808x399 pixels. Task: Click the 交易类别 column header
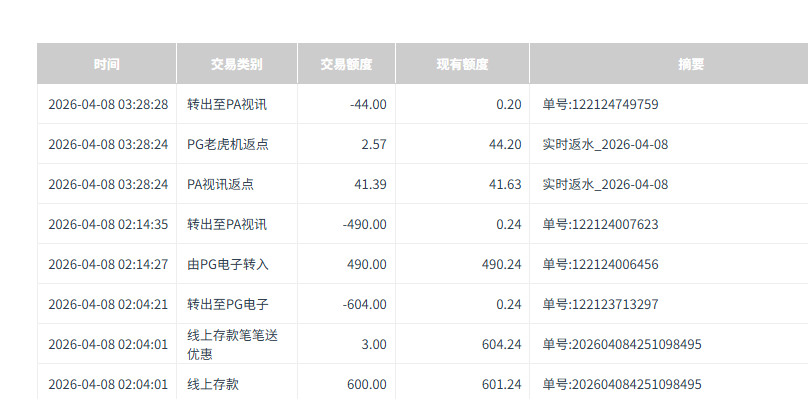237,64
